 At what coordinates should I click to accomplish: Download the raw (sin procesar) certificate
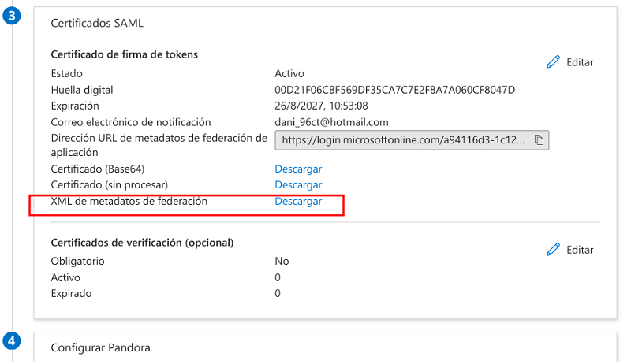[298, 185]
